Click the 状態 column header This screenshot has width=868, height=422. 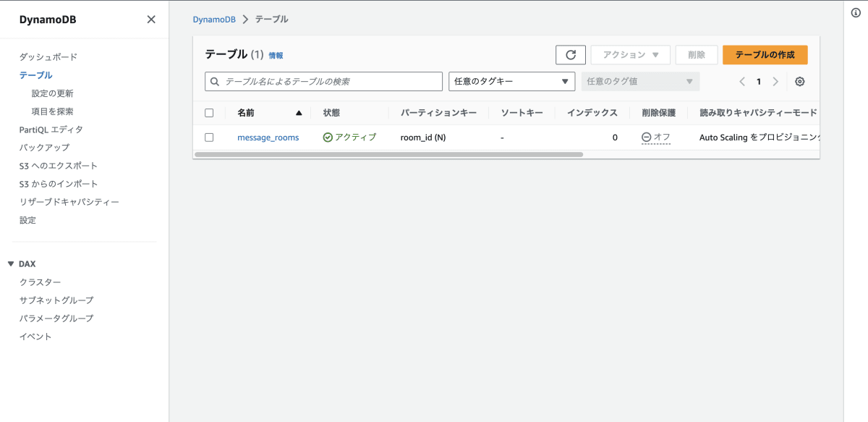[331, 113]
